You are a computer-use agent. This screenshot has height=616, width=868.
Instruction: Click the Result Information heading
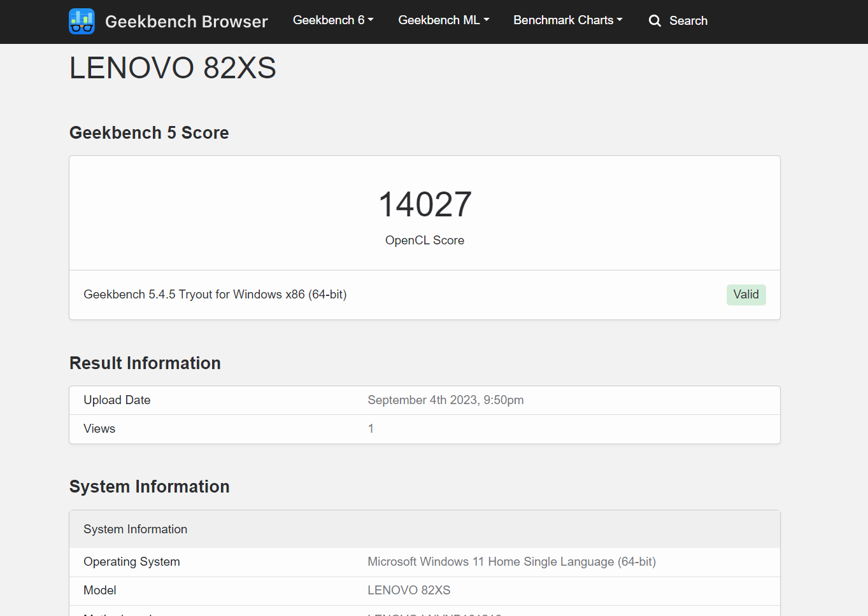(145, 363)
